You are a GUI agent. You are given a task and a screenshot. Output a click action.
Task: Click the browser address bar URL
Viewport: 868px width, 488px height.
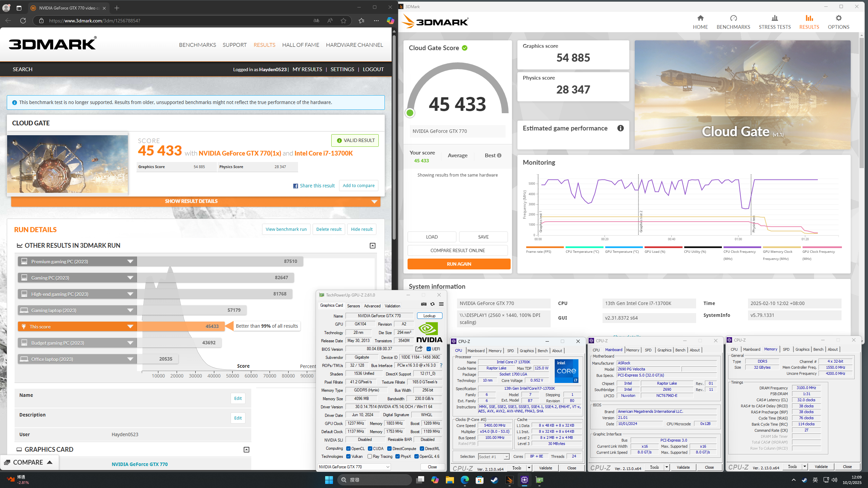(x=95, y=21)
